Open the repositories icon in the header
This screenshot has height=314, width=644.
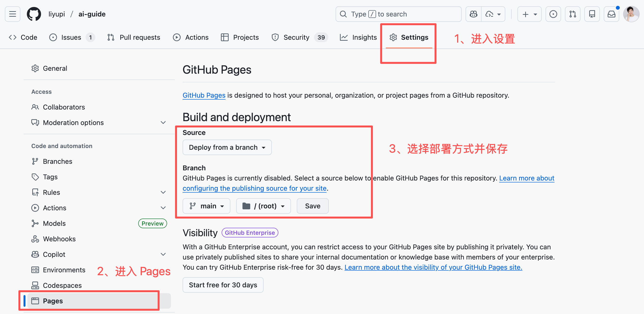pyautogui.click(x=592, y=14)
